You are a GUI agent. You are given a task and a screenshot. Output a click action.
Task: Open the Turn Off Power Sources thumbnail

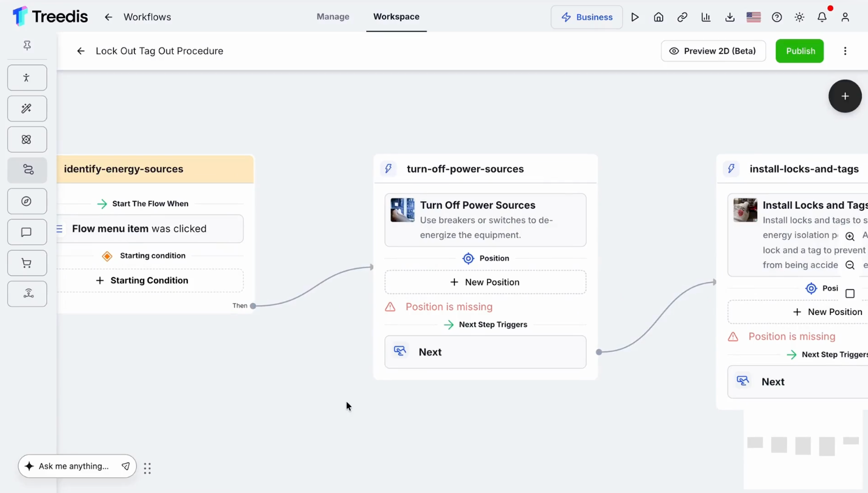(402, 210)
